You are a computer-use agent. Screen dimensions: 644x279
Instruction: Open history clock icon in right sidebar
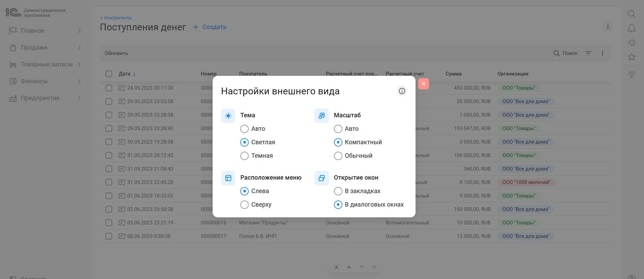click(632, 43)
